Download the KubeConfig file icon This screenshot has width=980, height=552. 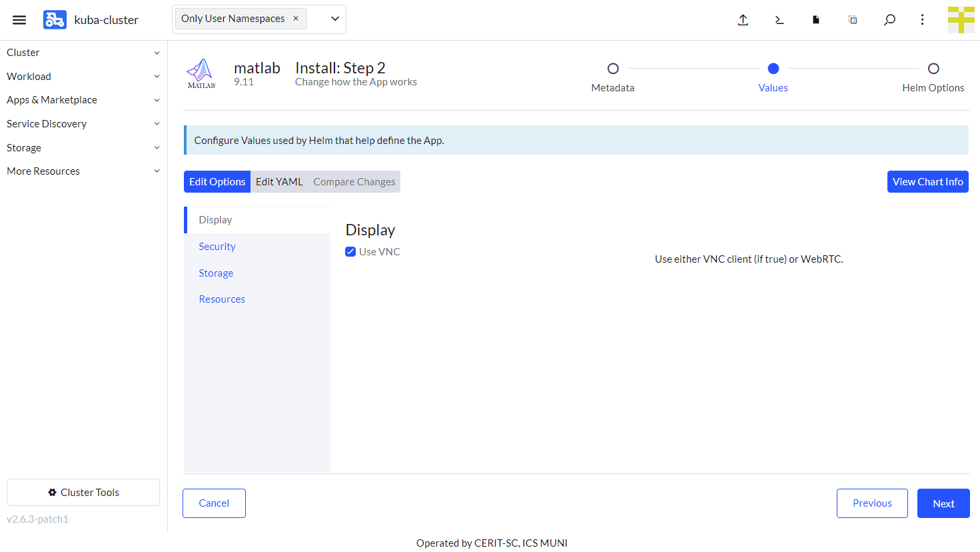coord(815,20)
